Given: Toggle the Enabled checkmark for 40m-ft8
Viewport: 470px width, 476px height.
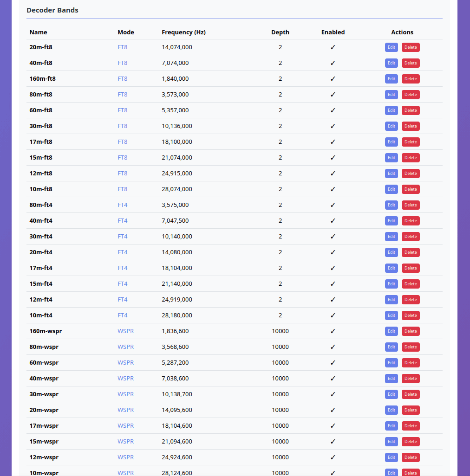Looking at the screenshot, I should coord(333,63).
